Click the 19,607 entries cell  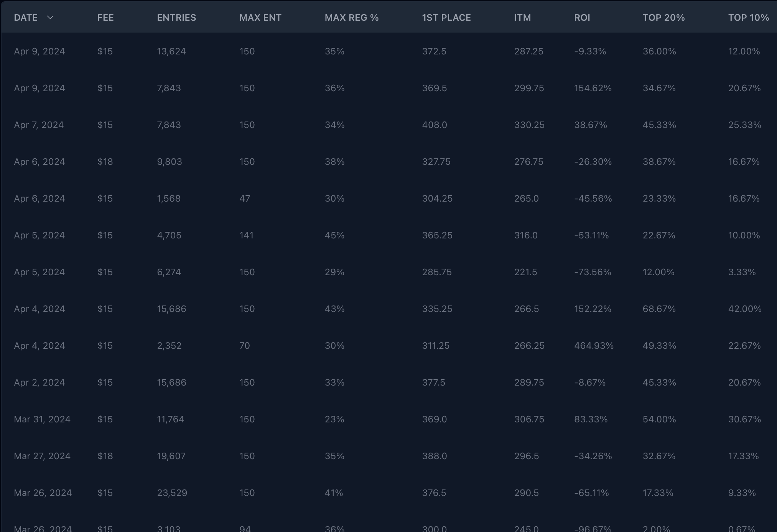coord(171,456)
